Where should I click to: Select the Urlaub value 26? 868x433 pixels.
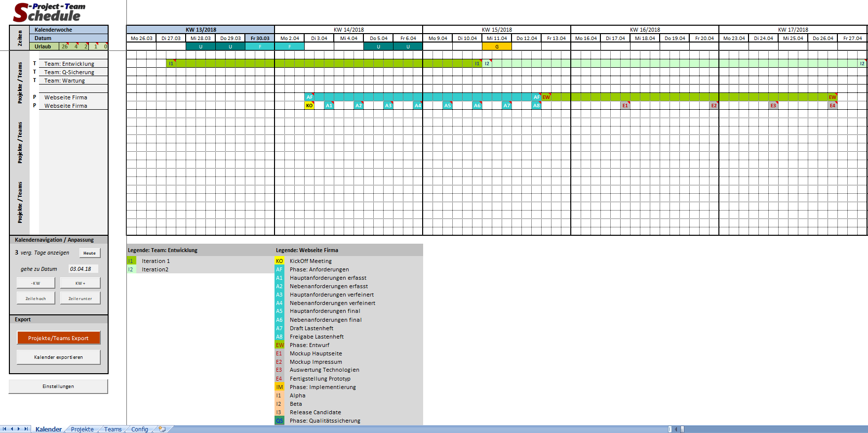click(x=65, y=46)
